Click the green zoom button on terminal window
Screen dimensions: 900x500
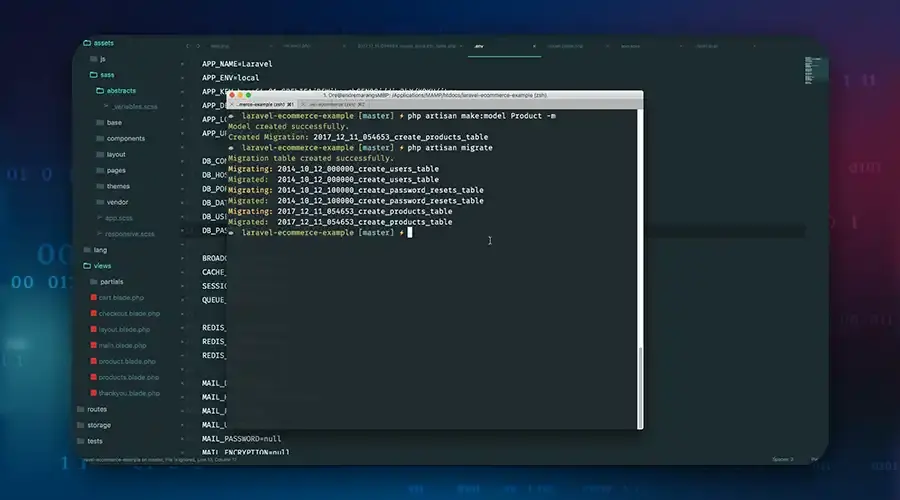pos(248,95)
